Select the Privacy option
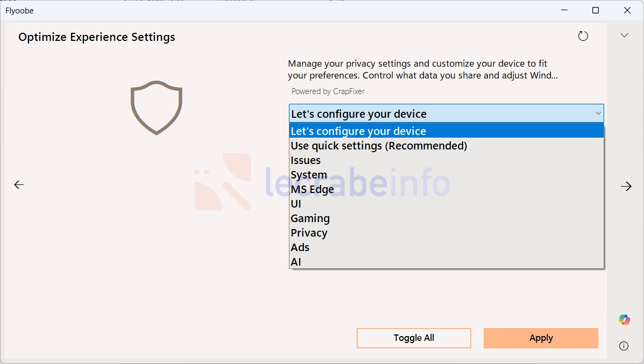The width and height of the screenshot is (644, 364). tap(447, 233)
